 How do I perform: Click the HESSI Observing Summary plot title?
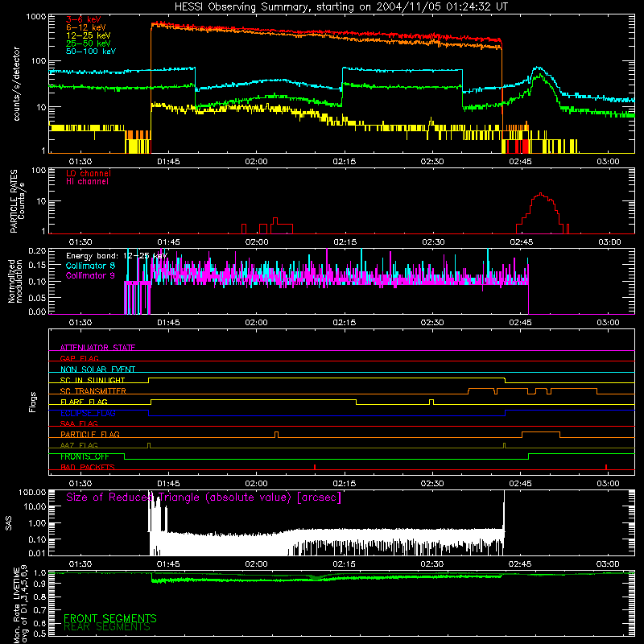(x=341, y=7)
